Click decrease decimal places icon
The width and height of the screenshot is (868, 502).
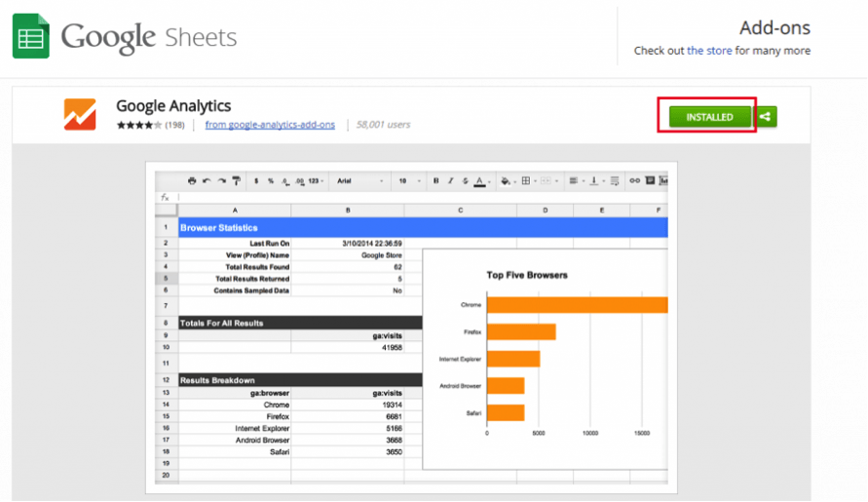[x=285, y=181]
